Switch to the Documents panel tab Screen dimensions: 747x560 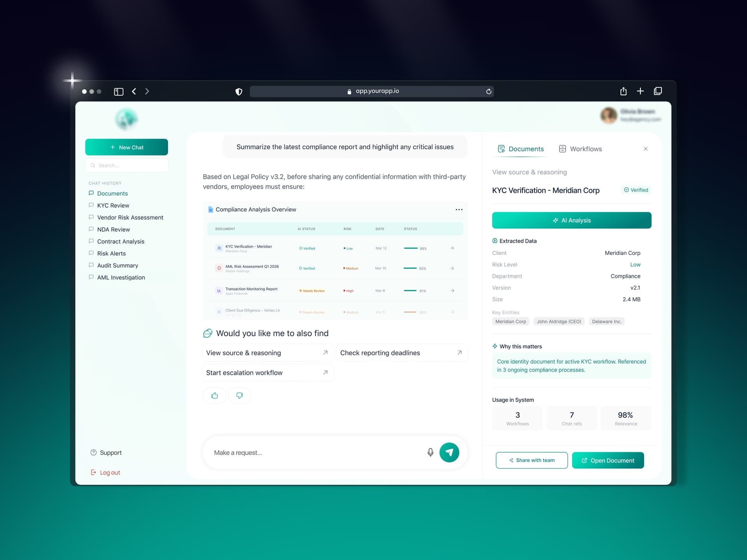pyautogui.click(x=521, y=149)
